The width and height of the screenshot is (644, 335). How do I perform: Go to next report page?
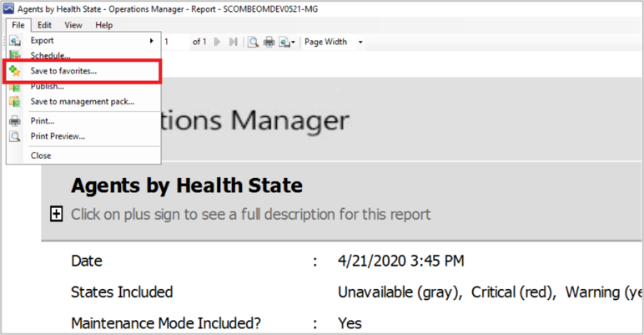(x=217, y=42)
